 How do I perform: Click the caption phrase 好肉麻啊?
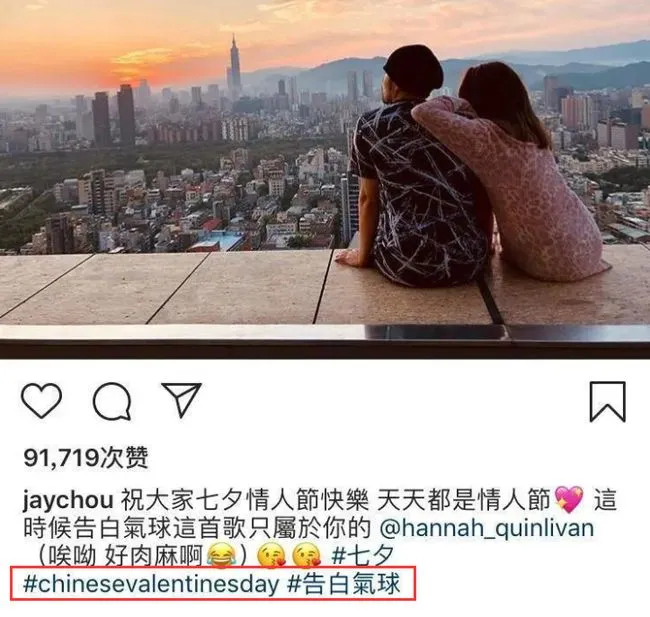[153, 556]
